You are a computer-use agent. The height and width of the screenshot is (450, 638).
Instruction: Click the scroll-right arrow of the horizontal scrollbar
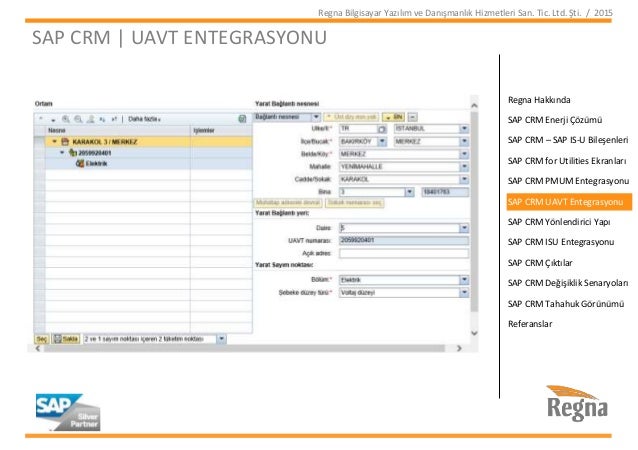click(459, 348)
